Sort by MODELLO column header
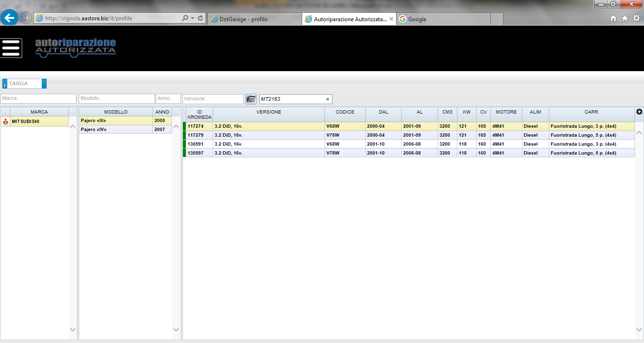 pos(116,112)
